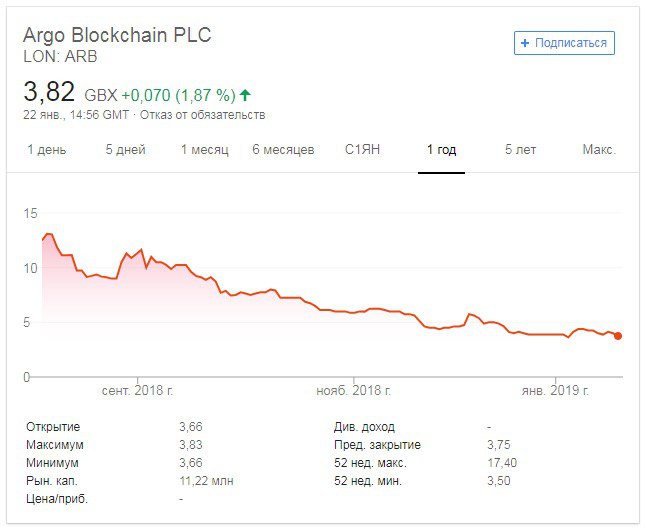Select the 5 дней range tab
Image resolution: width=646 pixels, height=530 pixels.
click(125, 150)
